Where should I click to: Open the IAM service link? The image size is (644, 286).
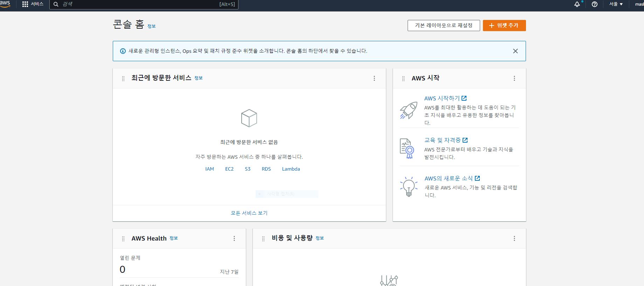209,169
